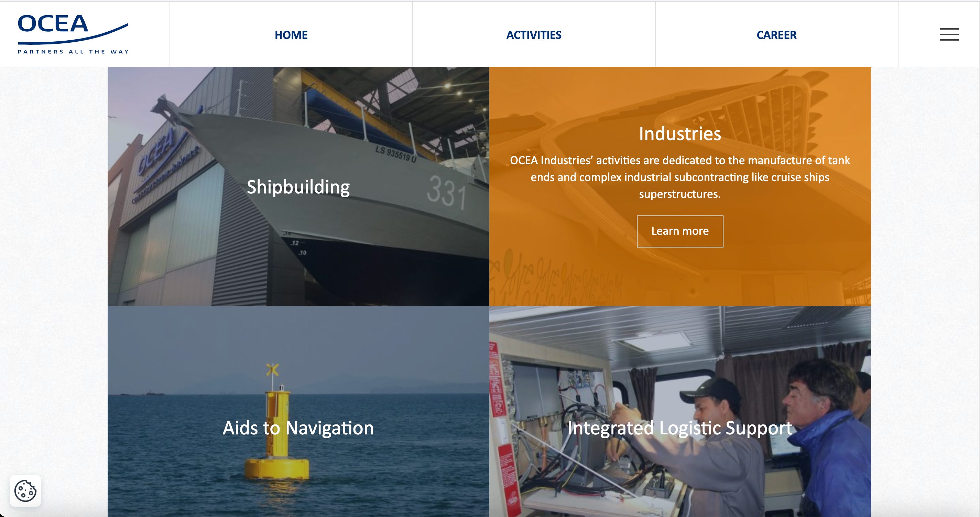Click the Partners All The Way tagline
980x517 pixels.
point(73,51)
